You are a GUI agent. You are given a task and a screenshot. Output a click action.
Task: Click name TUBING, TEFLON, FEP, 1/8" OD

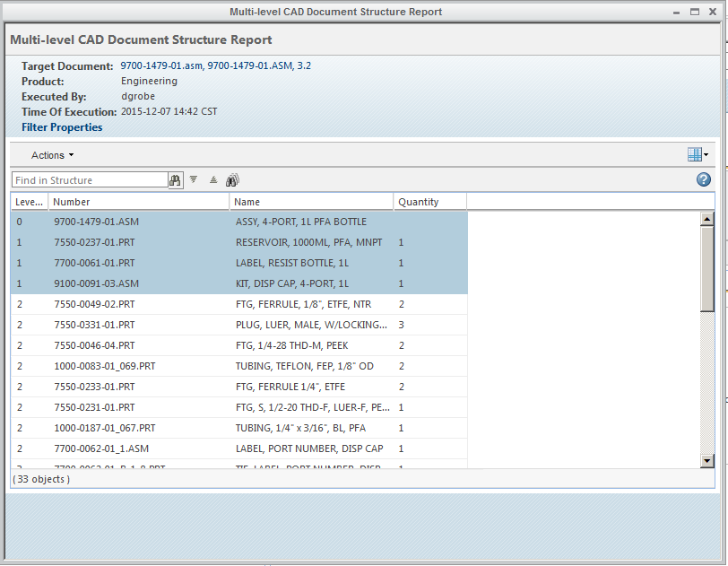pyautogui.click(x=305, y=366)
